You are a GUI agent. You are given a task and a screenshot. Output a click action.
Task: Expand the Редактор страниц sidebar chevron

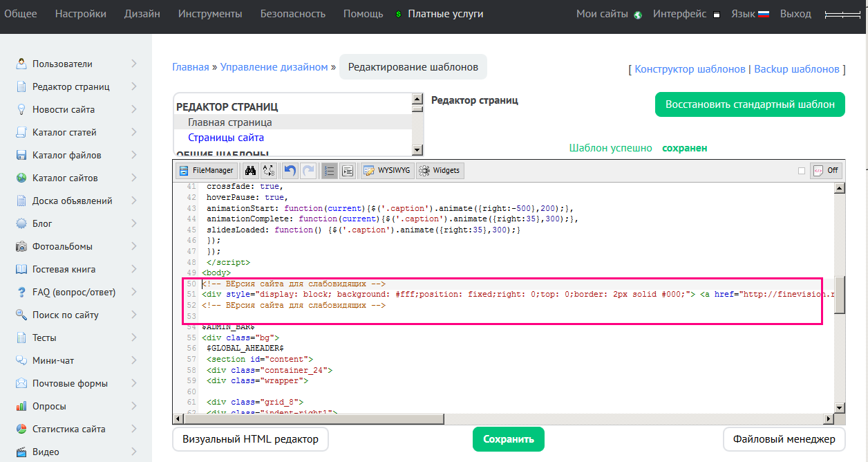pyautogui.click(x=133, y=86)
